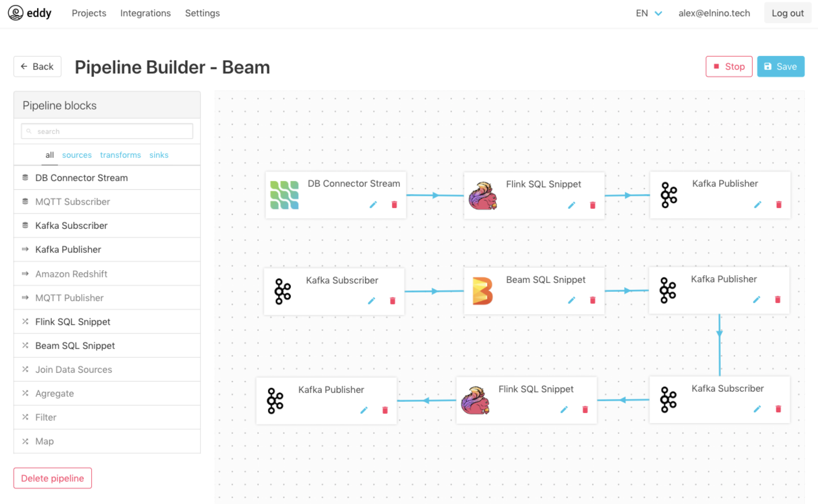
Task: Click the sinks filter tab
Action: click(x=158, y=155)
